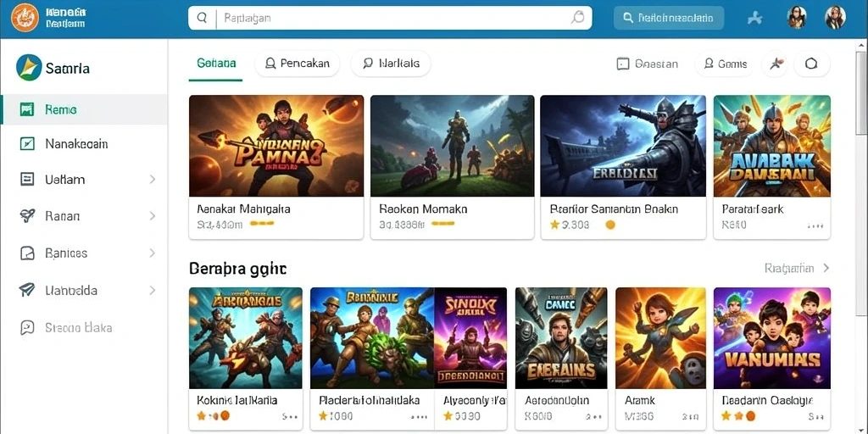Expand the Banices chevron
Screen dimensions: 868x434
click(153, 253)
